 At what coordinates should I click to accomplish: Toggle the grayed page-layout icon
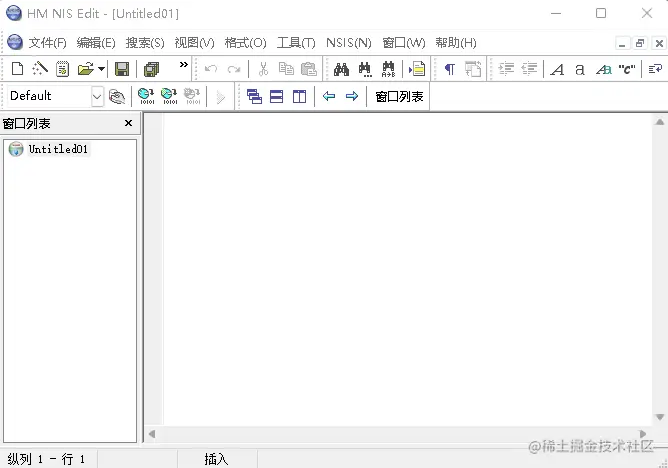[x=473, y=69]
